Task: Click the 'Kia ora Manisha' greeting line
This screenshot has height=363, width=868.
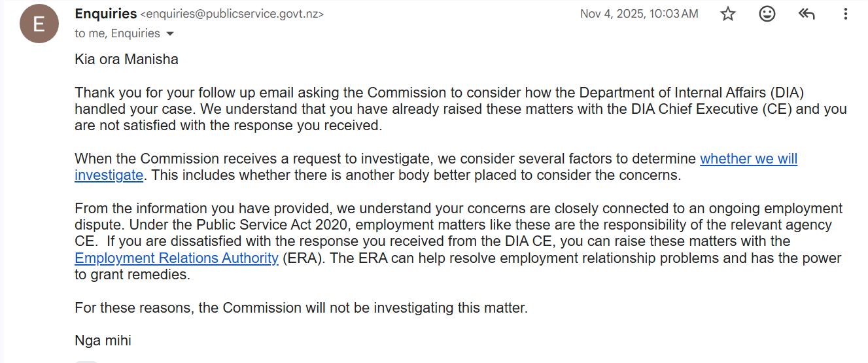Action: [126, 60]
